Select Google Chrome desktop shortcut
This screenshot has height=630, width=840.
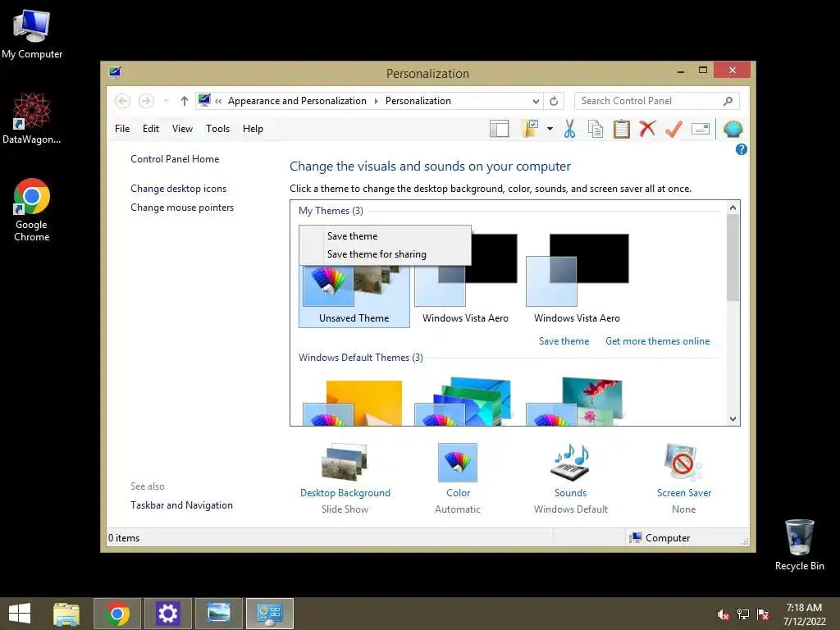pyautogui.click(x=32, y=210)
